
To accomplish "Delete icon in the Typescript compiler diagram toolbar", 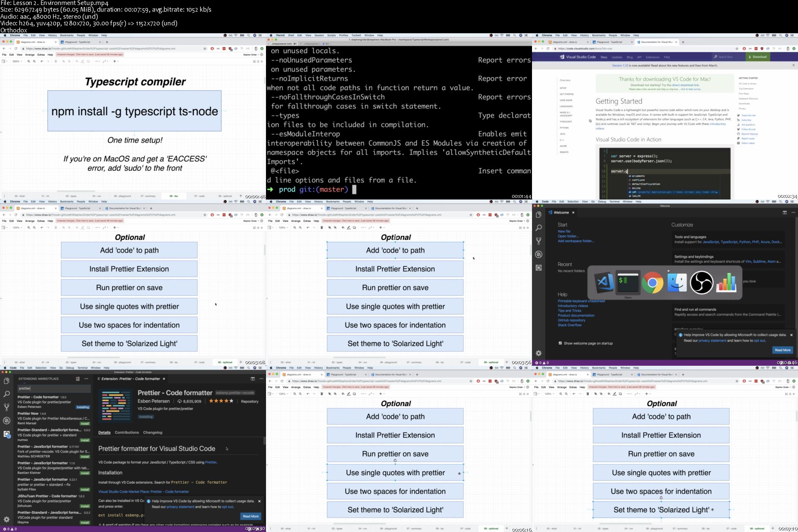I will pos(56,61).
